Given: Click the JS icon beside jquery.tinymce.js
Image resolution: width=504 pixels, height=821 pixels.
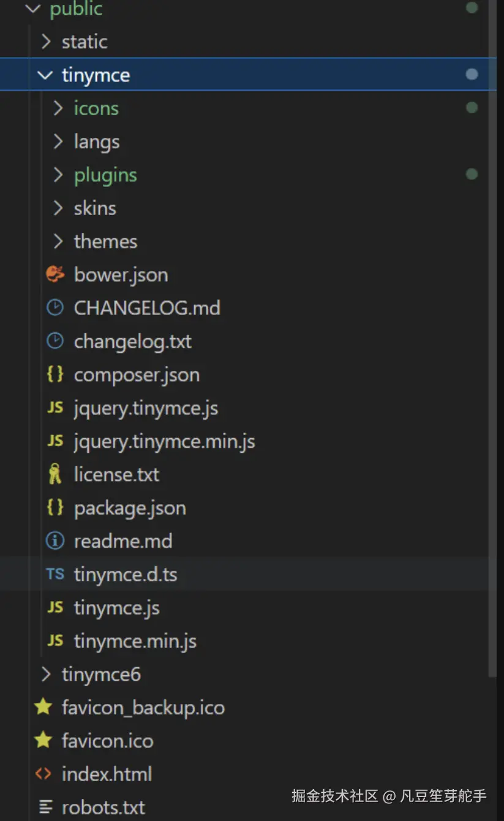Looking at the screenshot, I should (x=55, y=407).
